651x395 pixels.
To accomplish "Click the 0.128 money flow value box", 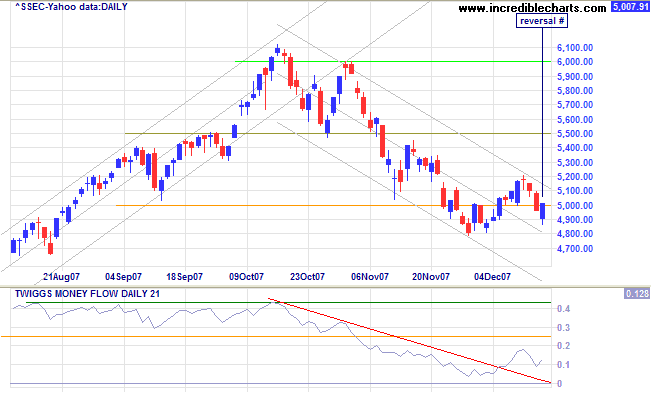I will [636, 294].
